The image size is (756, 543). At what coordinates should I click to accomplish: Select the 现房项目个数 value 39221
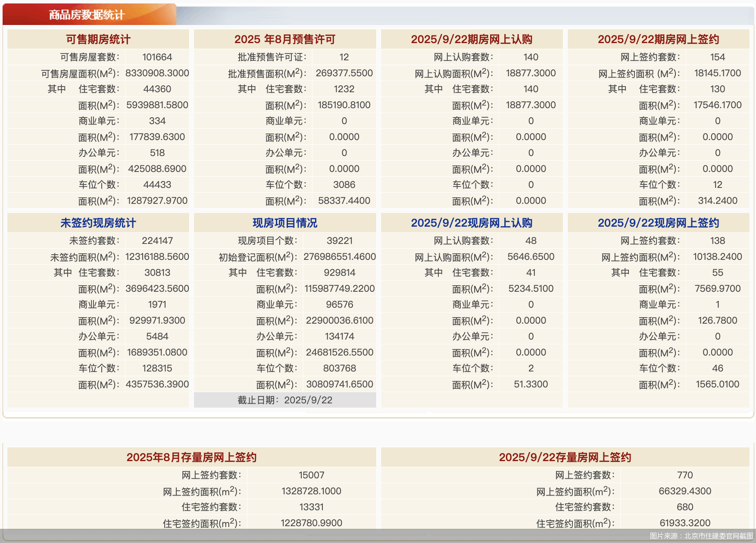point(339,241)
